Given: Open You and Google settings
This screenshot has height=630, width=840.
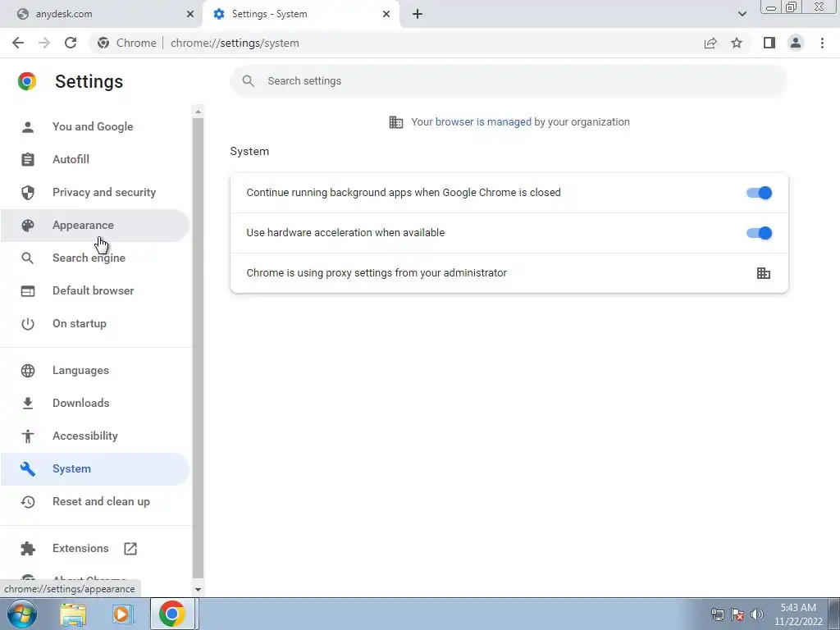Looking at the screenshot, I should [95, 126].
